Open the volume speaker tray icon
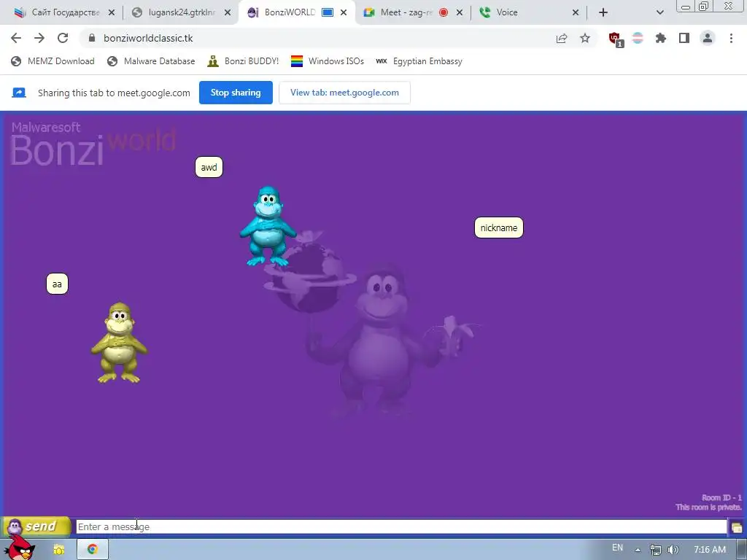Image resolution: width=747 pixels, height=560 pixels. [673, 550]
